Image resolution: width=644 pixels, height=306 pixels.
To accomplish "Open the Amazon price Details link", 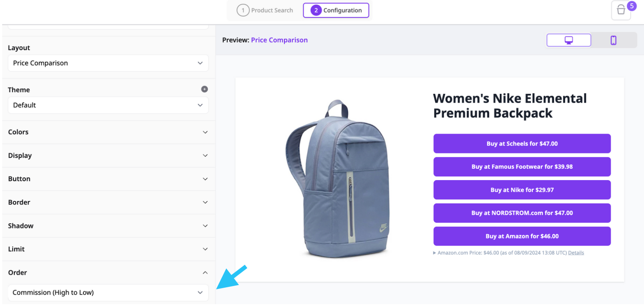I will pyautogui.click(x=576, y=253).
